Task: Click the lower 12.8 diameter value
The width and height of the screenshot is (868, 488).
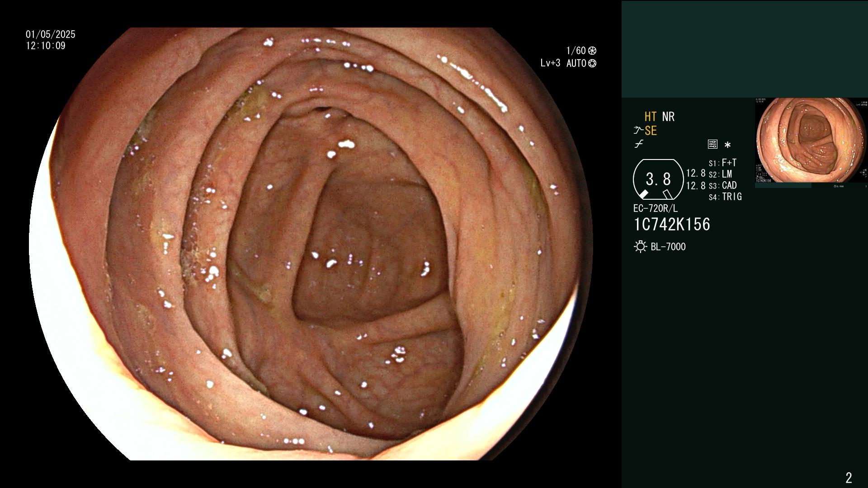Action: coord(696,186)
